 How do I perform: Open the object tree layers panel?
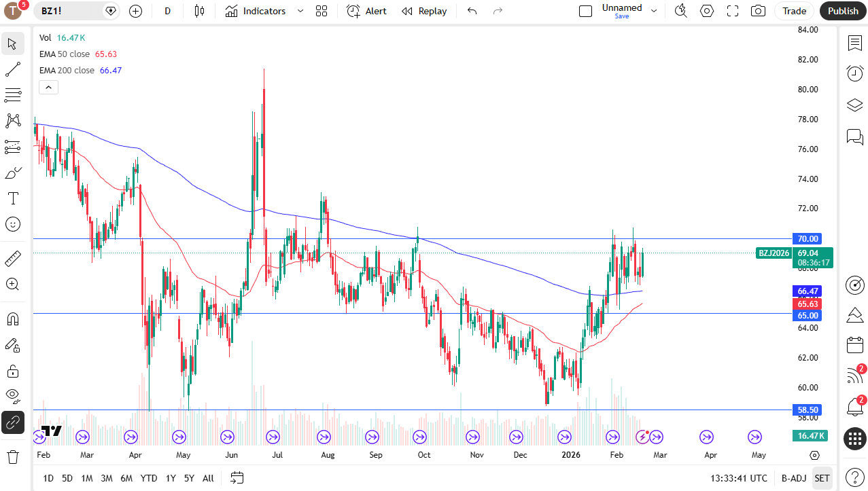[854, 105]
